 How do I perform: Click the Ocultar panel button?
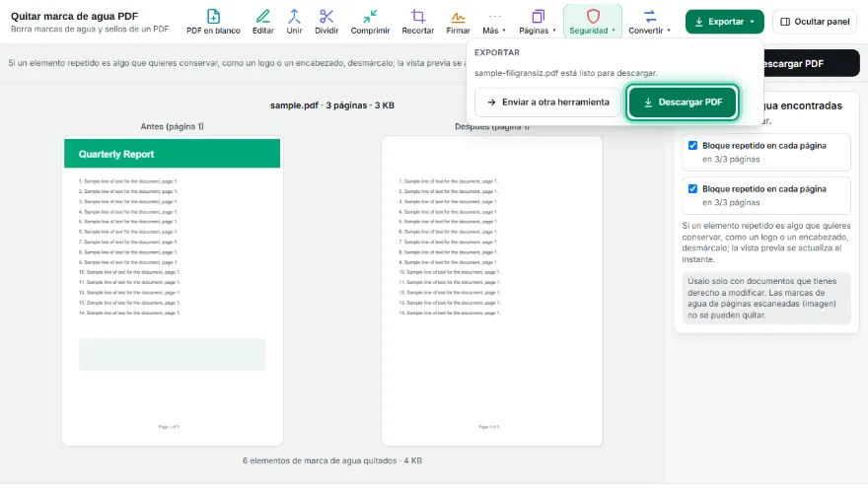[815, 22]
